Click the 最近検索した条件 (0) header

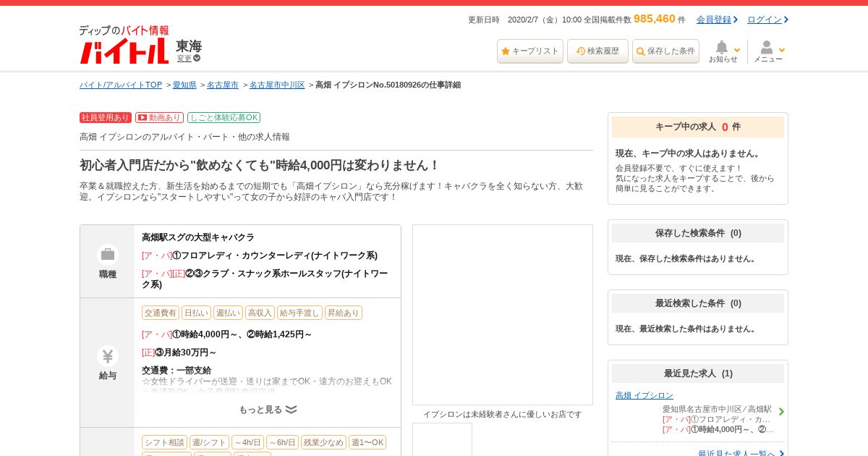click(698, 303)
